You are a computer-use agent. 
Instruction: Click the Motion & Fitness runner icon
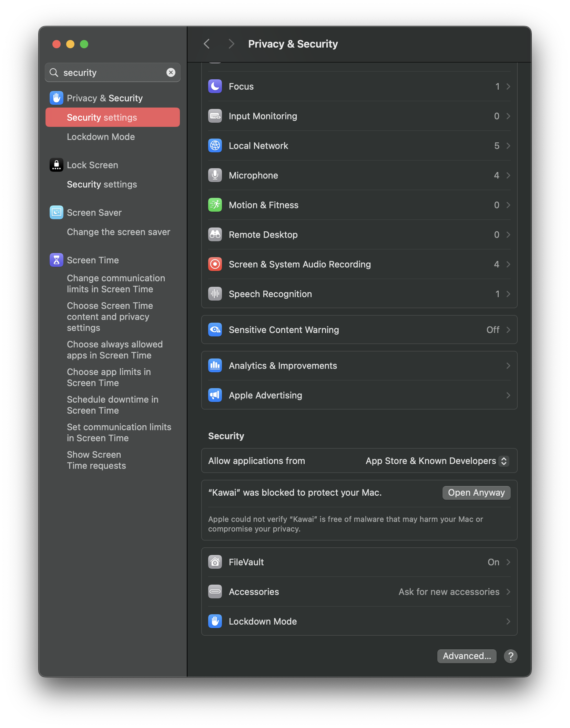click(215, 205)
